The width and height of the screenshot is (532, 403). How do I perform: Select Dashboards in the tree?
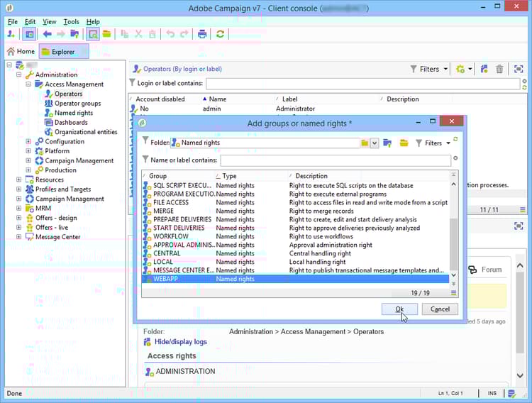pos(71,122)
